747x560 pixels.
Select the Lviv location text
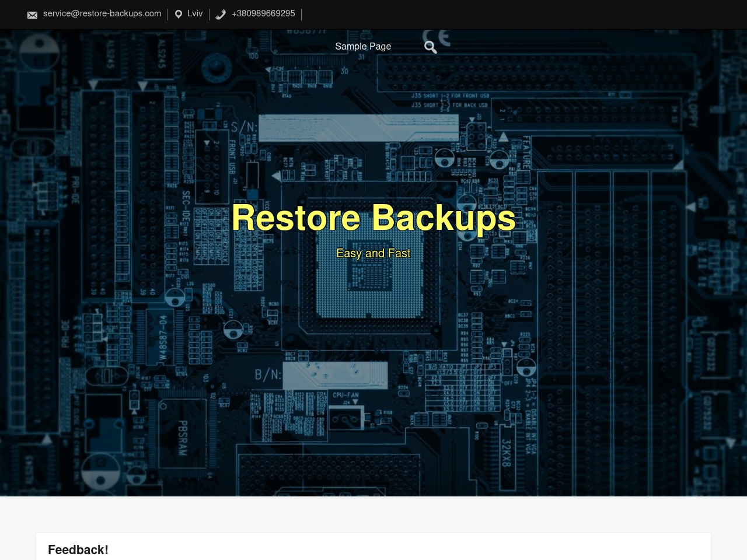(195, 13)
